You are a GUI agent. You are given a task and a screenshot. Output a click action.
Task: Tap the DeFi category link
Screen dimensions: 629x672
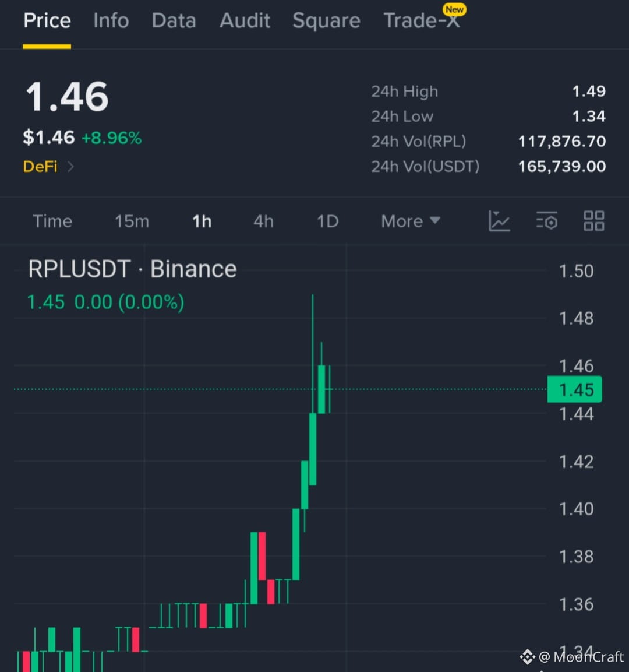[40, 166]
